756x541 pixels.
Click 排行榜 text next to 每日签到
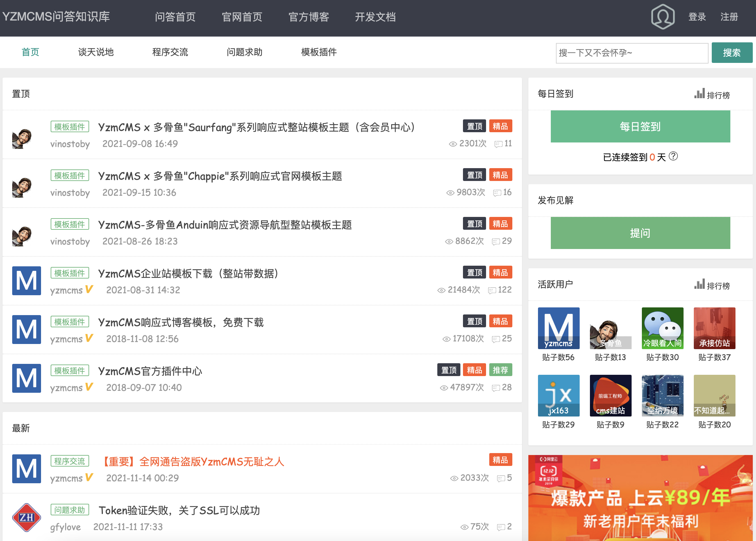(718, 95)
